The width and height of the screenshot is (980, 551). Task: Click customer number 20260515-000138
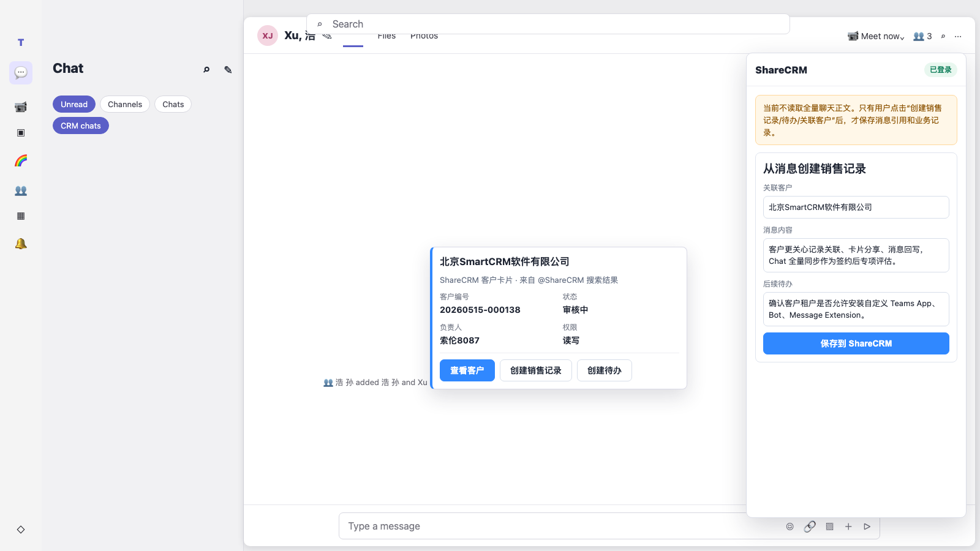[480, 310]
